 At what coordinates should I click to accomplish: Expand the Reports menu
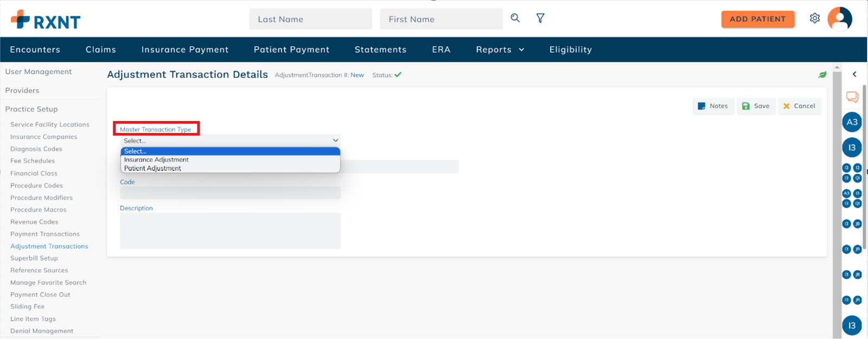(x=500, y=49)
